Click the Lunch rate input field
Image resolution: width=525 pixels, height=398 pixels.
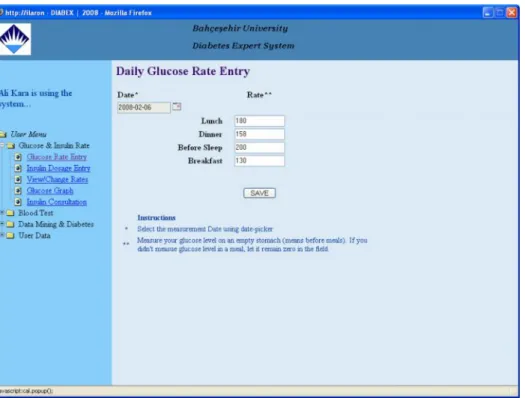pyautogui.click(x=259, y=121)
